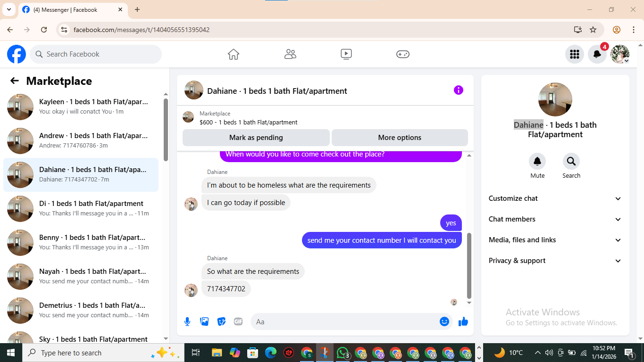Open the tab search dropdown arrow
This screenshot has height=362, width=644.
(8, 9)
